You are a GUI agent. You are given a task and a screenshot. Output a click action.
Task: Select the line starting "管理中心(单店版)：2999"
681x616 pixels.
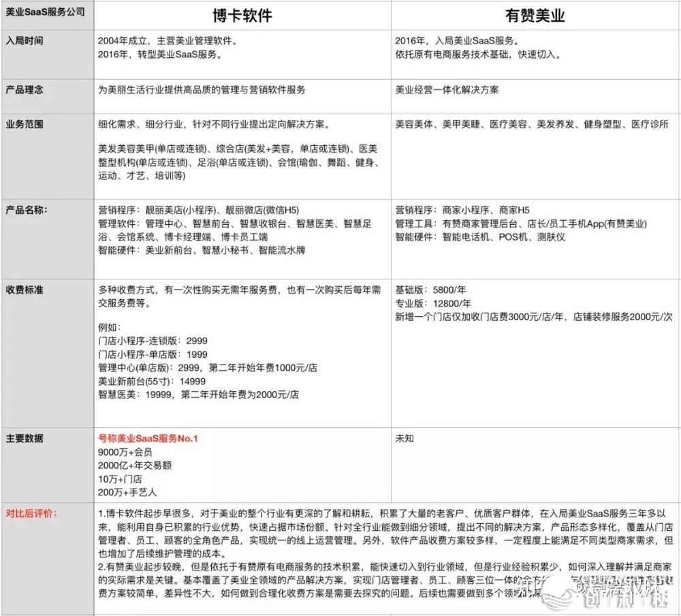[208, 368]
